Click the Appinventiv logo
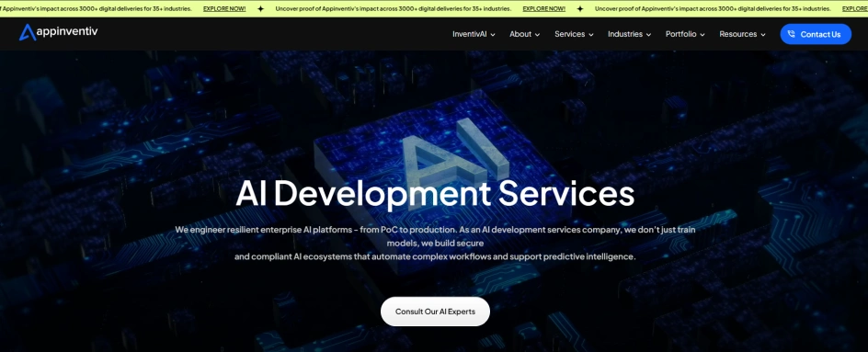Screen dimensions: 868x352 coord(58,32)
